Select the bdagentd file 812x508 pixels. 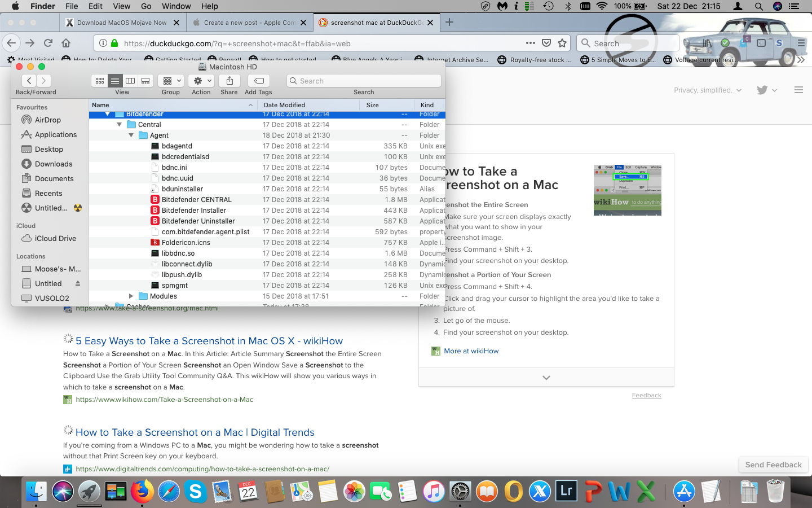[x=267, y=146]
